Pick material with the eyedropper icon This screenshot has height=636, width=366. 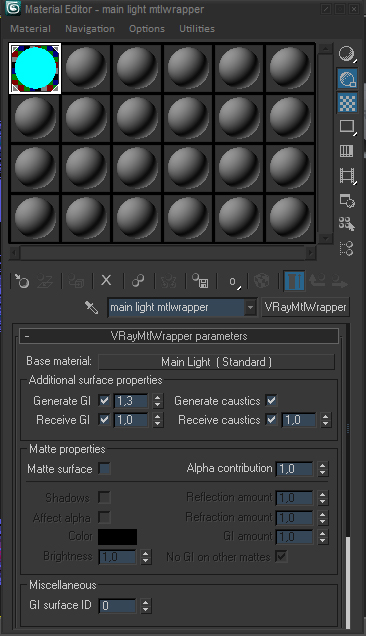point(92,307)
